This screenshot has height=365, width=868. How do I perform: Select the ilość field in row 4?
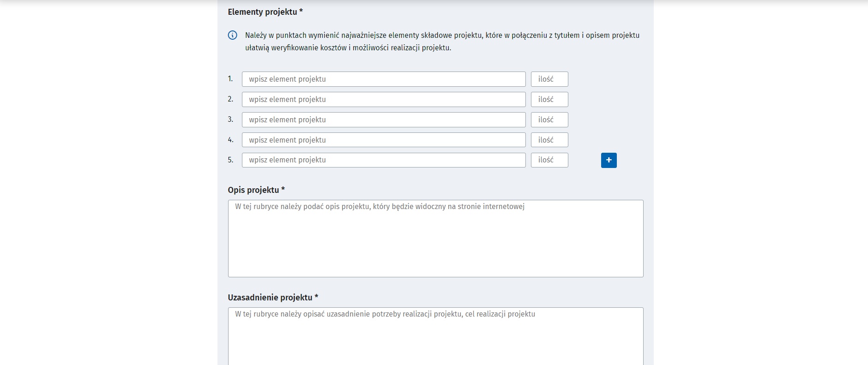(x=549, y=140)
